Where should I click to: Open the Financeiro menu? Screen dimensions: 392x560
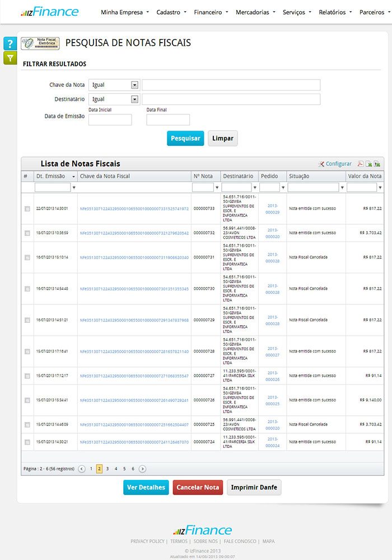pos(211,12)
